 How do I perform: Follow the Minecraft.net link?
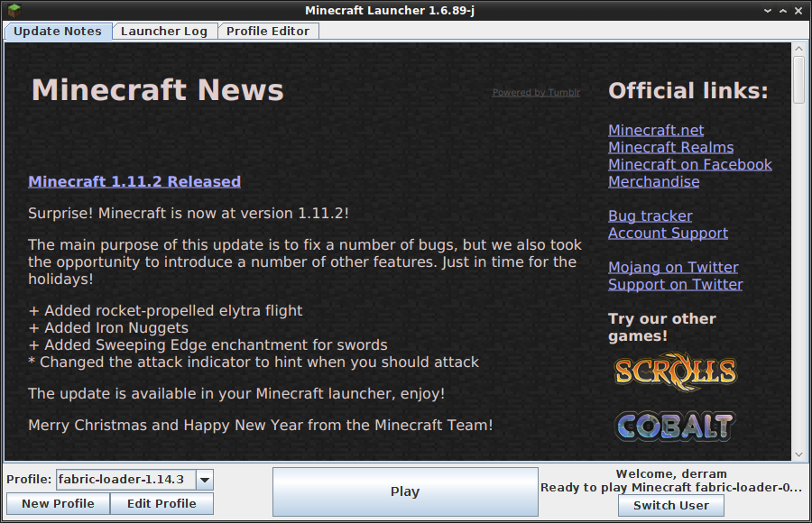click(x=656, y=130)
